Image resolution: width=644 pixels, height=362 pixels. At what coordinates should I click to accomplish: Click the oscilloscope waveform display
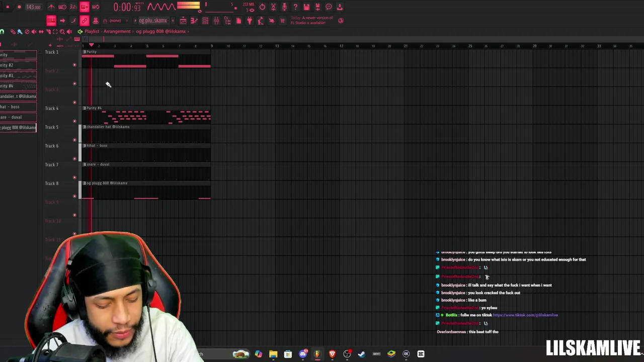[161, 7]
